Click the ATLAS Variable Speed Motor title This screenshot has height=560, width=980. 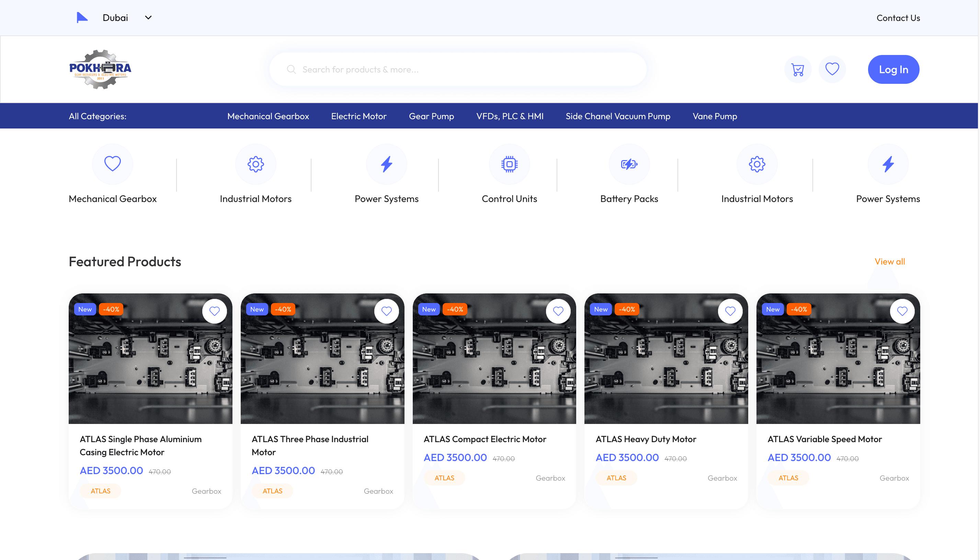824,439
